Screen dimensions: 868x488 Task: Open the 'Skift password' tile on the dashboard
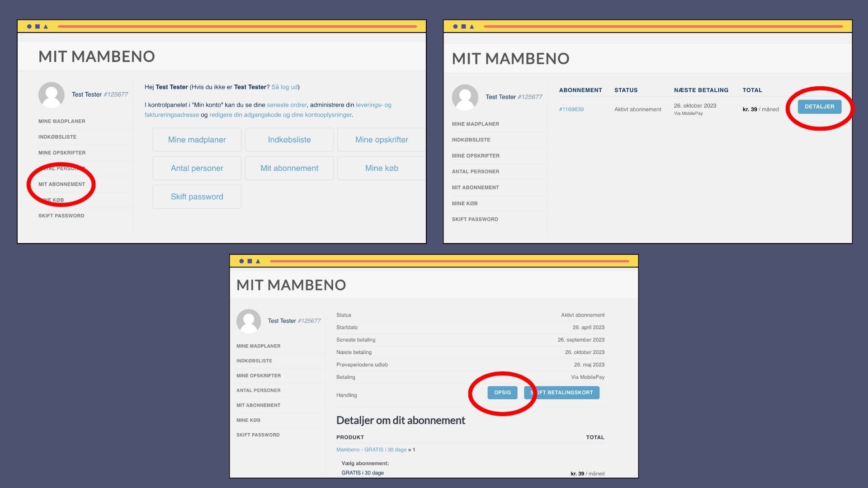pyautogui.click(x=197, y=197)
